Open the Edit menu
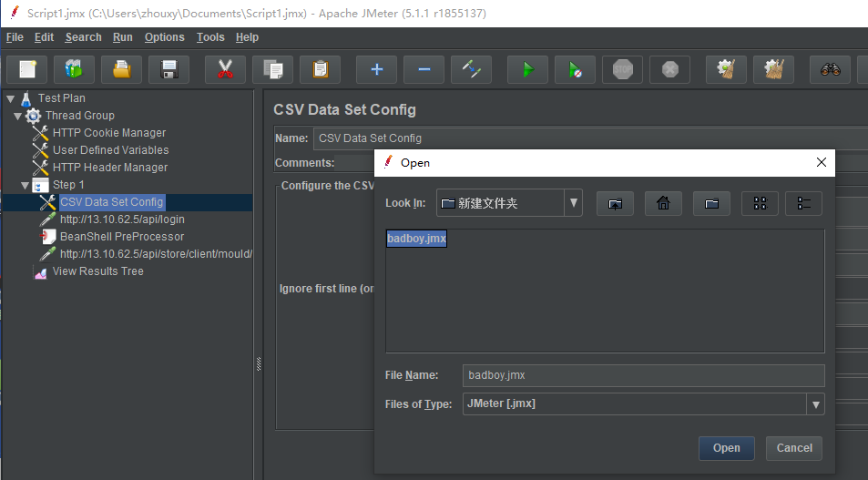The height and width of the screenshot is (480, 868). [x=44, y=37]
